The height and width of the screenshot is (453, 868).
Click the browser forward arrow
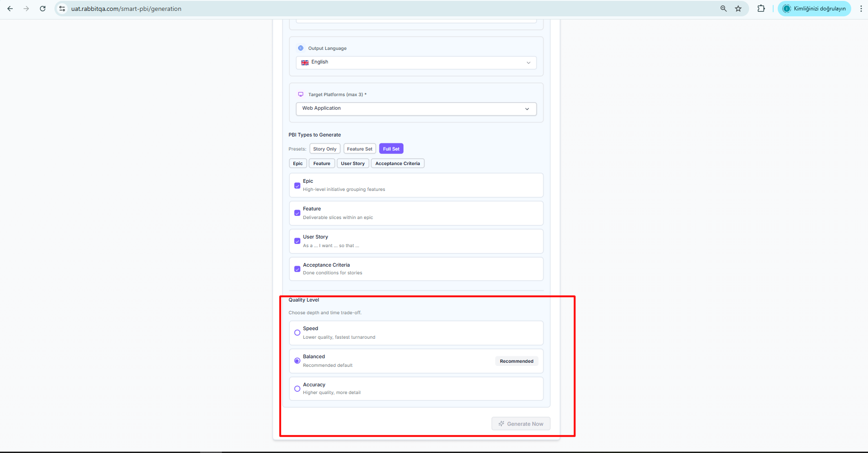coord(26,9)
